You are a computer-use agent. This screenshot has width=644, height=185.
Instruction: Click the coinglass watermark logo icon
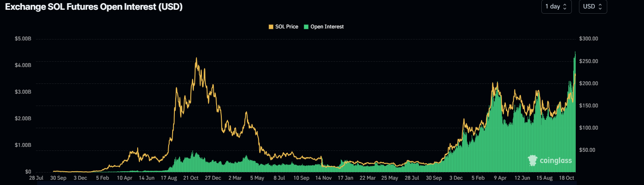tap(533, 160)
